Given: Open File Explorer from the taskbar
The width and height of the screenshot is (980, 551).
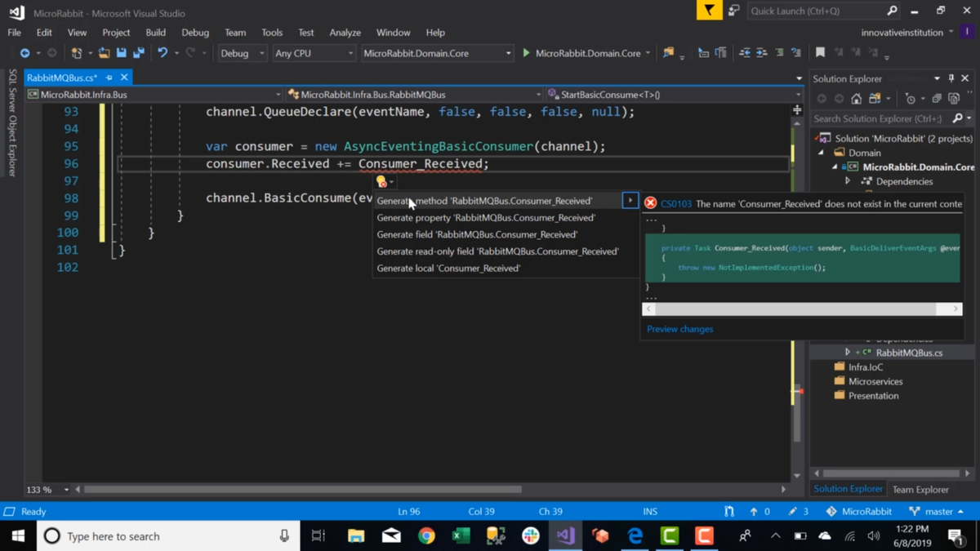Looking at the screenshot, I should (356, 535).
